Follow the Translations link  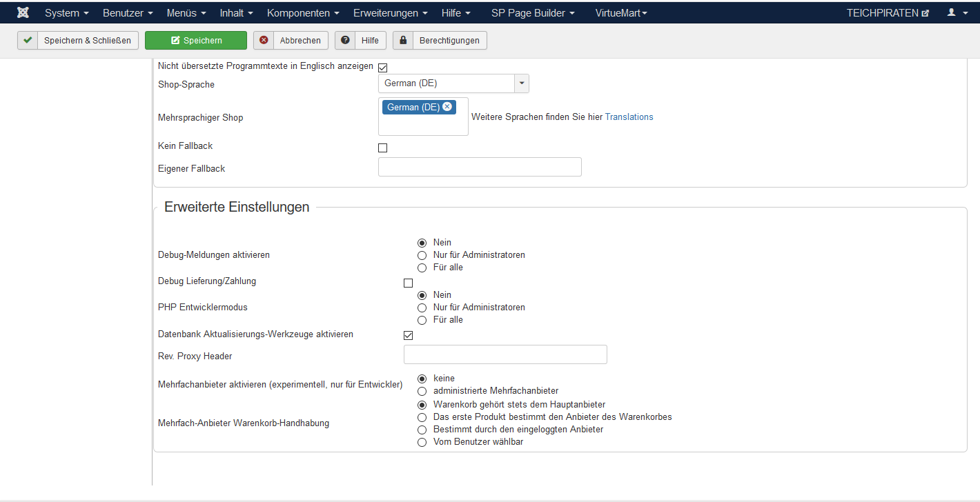click(629, 117)
